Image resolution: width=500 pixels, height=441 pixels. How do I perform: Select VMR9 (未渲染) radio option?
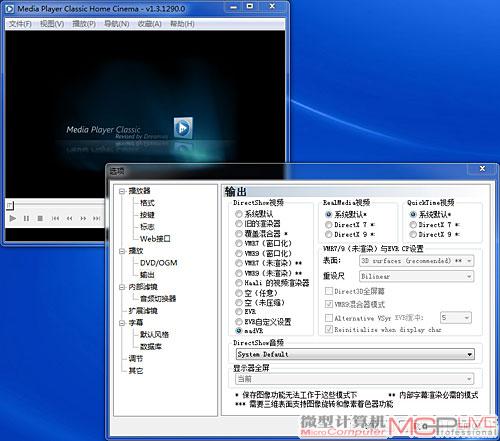[x=239, y=273]
